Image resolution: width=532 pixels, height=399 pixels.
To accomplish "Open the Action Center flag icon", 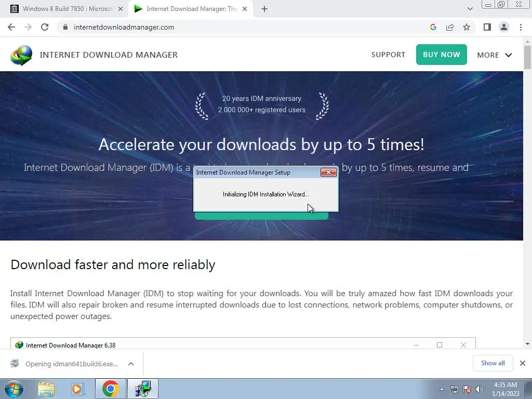I will click(x=467, y=389).
